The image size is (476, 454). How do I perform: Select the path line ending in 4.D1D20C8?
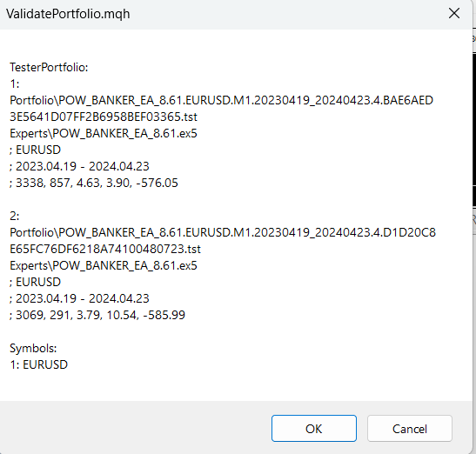223,232
